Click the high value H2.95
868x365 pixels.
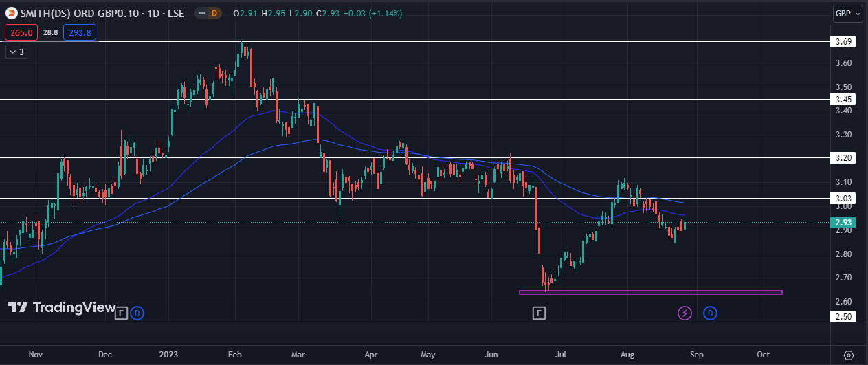(274, 14)
